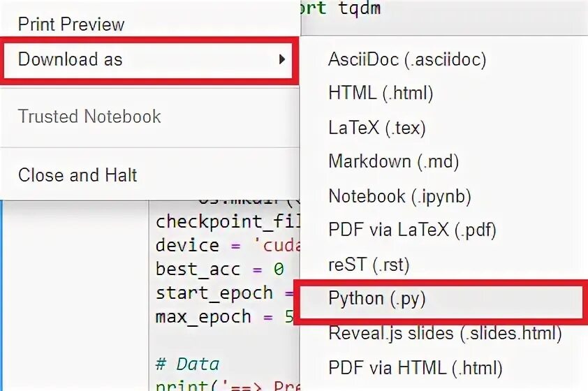Select Reveal.js slides (.slides.html)
Viewport: 588px width, 391px height.
tap(445, 333)
